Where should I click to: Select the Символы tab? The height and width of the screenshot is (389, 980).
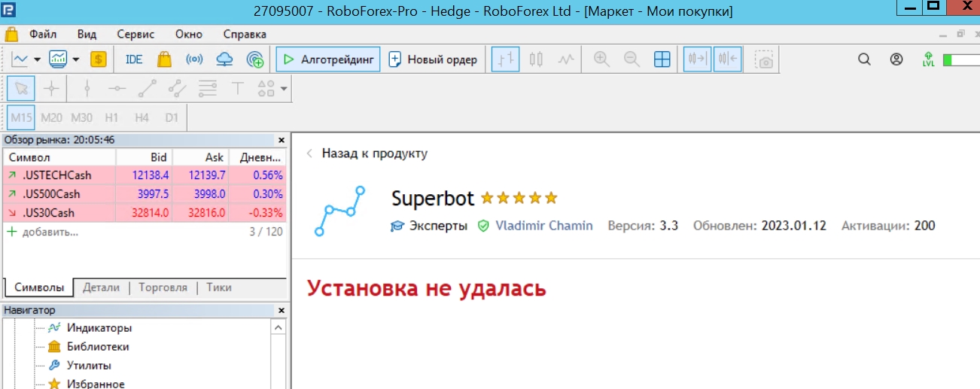[x=39, y=287]
